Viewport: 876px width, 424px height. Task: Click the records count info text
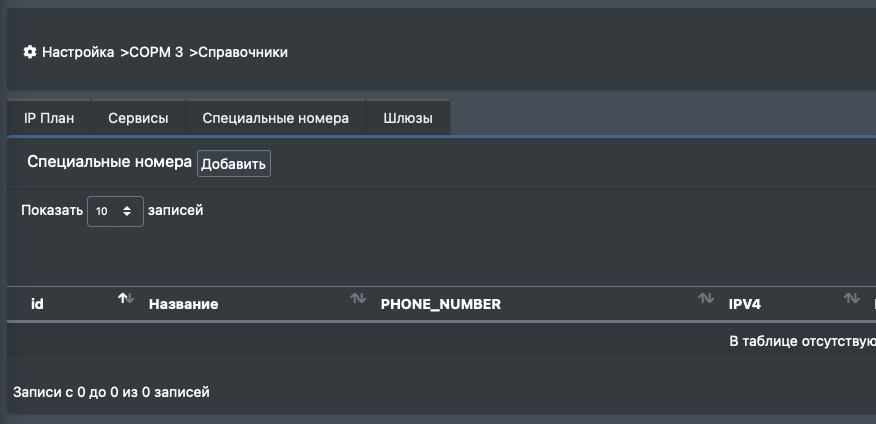click(111, 392)
